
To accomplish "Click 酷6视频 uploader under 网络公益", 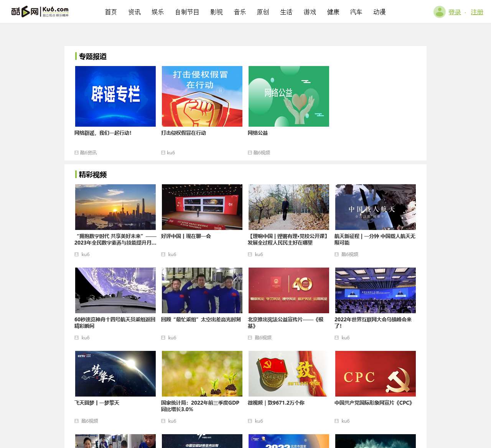I will pyautogui.click(x=262, y=152).
